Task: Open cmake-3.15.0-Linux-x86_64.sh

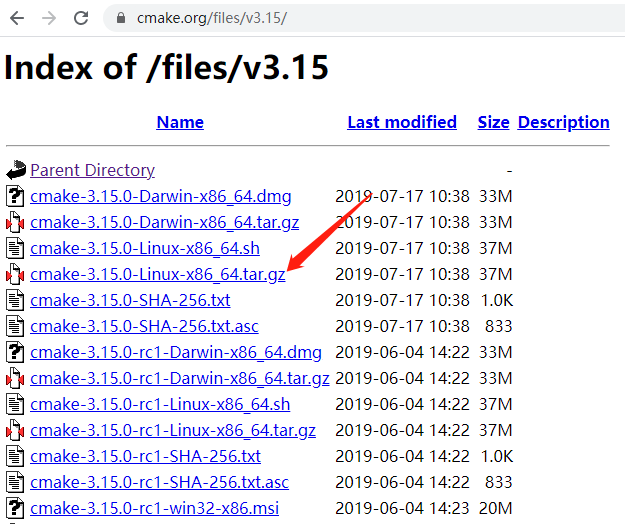Action: pyautogui.click(x=145, y=248)
